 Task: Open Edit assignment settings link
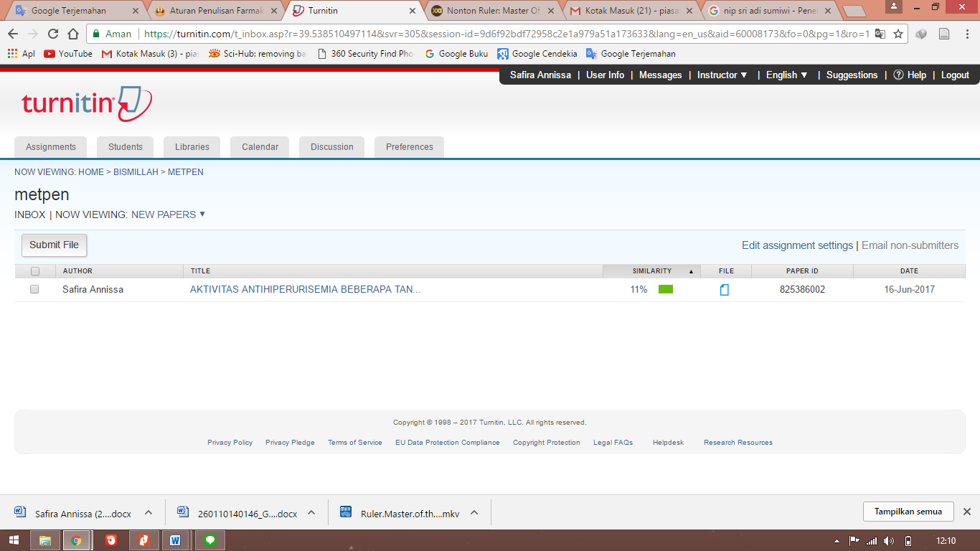point(797,245)
